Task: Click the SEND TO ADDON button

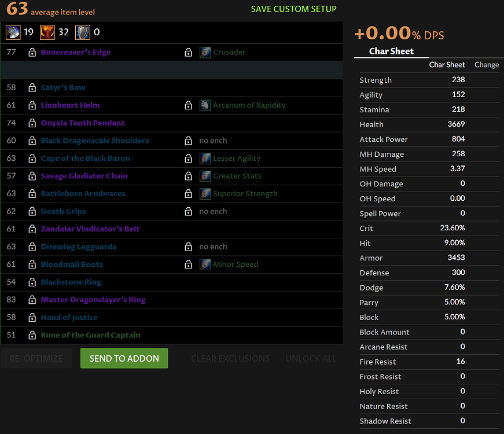Action: coord(124,358)
